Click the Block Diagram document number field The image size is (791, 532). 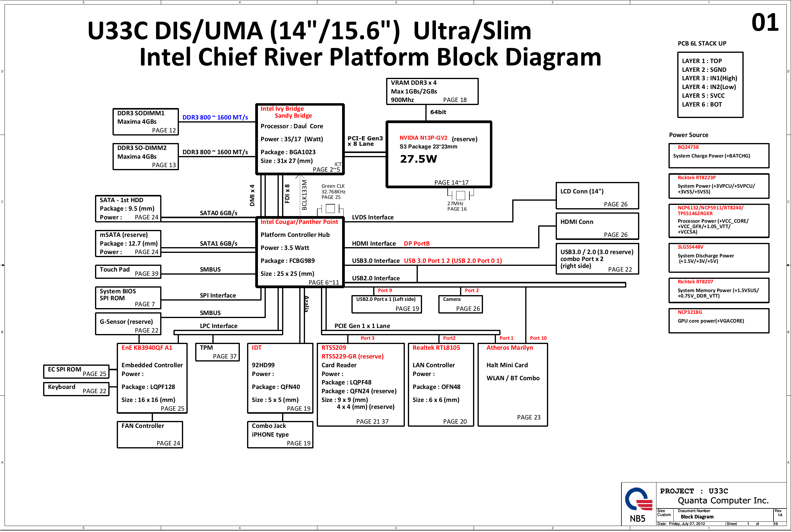pyautogui.click(x=697, y=517)
